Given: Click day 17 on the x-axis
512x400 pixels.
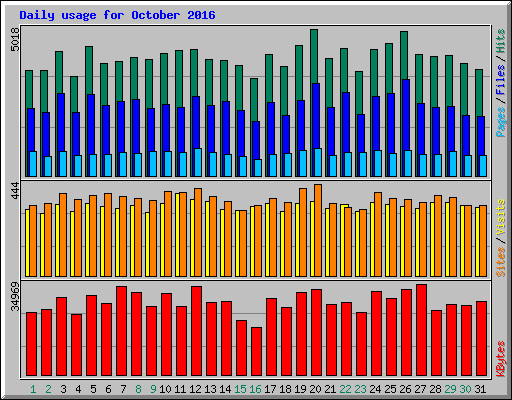Looking at the screenshot, I should click(270, 389).
